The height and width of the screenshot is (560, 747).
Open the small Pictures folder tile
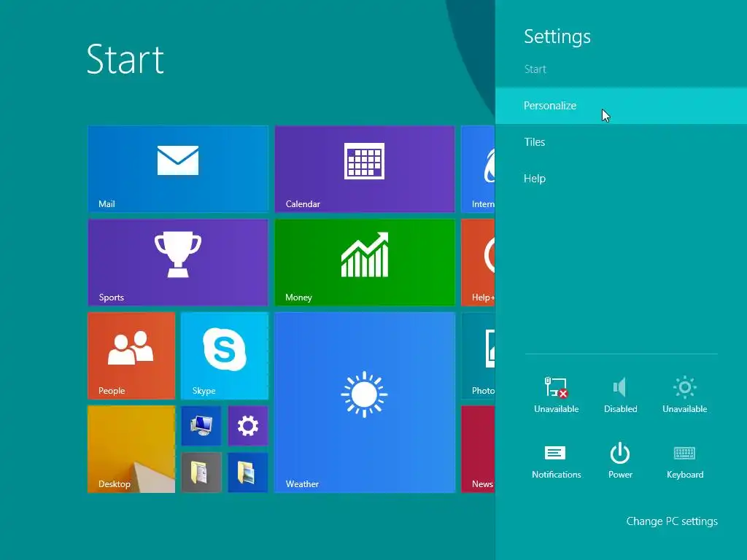[x=248, y=472]
